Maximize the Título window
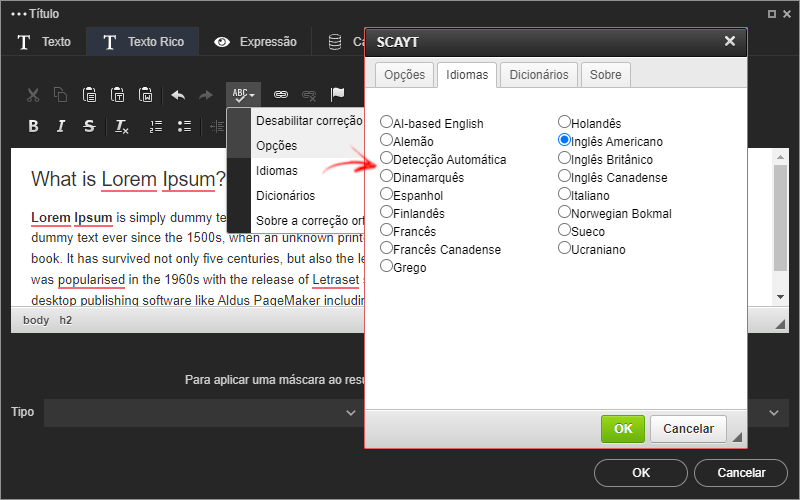The height and width of the screenshot is (500, 800). click(x=772, y=14)
